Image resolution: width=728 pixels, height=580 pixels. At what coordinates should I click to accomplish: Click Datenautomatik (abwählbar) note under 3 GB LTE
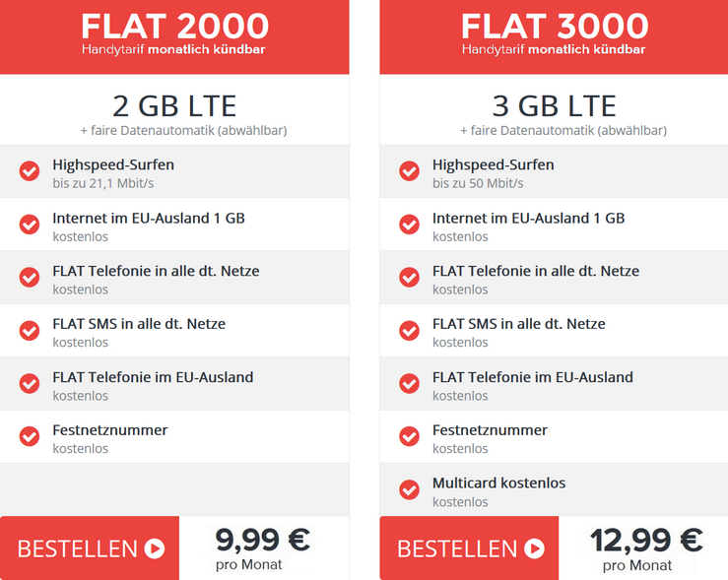coord(563,130)
